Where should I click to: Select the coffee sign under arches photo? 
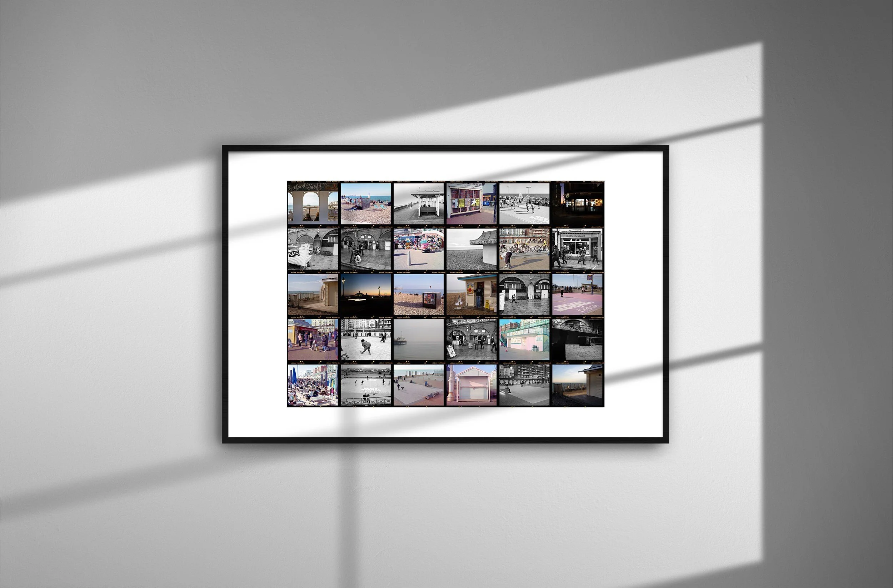click(472, 340)
